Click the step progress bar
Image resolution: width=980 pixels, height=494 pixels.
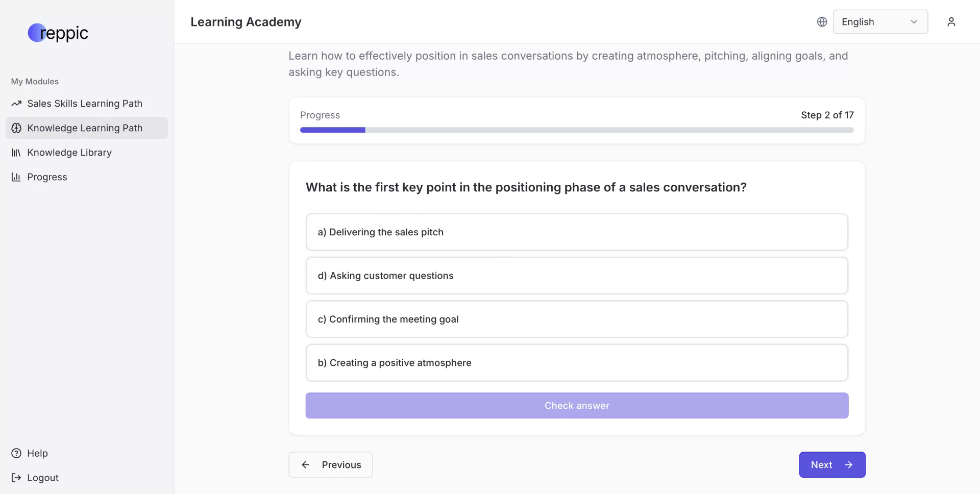577,130
